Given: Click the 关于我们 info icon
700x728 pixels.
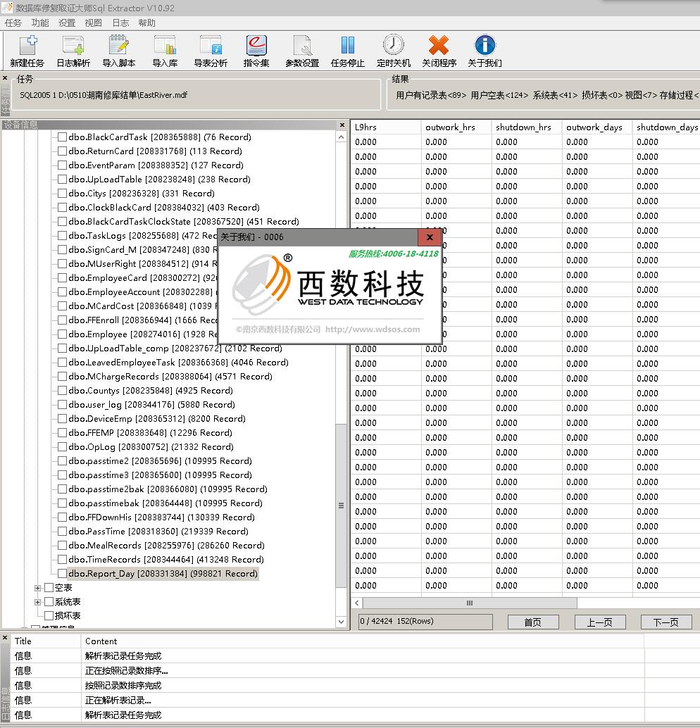Looking at the screenshot, I should tap(485, 51).
